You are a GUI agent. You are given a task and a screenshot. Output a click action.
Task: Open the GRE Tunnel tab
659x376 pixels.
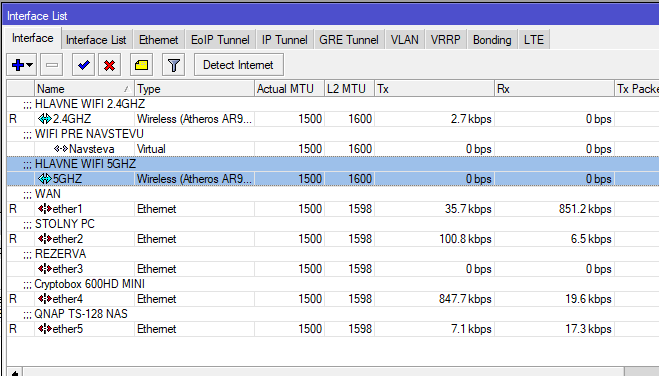[x=349, y=40]
